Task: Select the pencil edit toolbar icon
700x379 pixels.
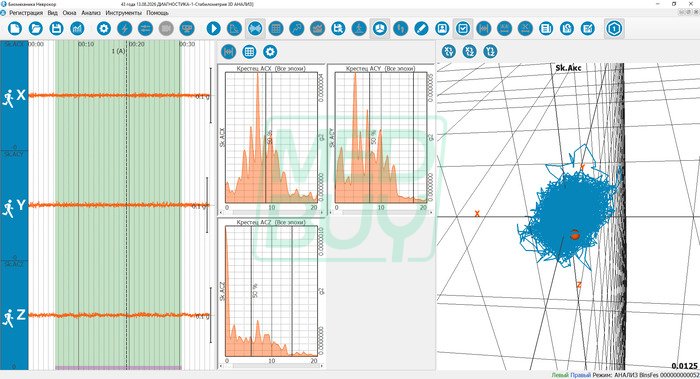Action: pos(421,29)
